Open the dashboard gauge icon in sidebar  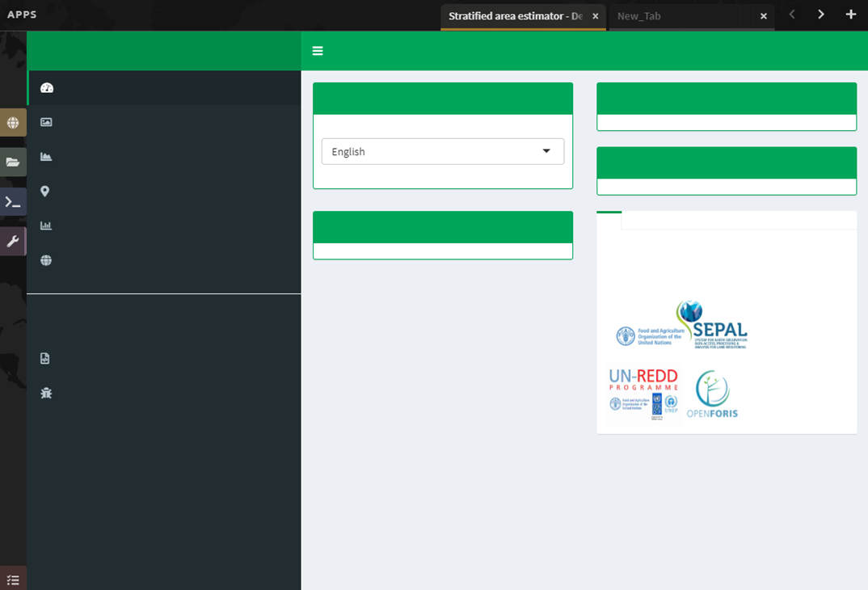coord(46,88)
